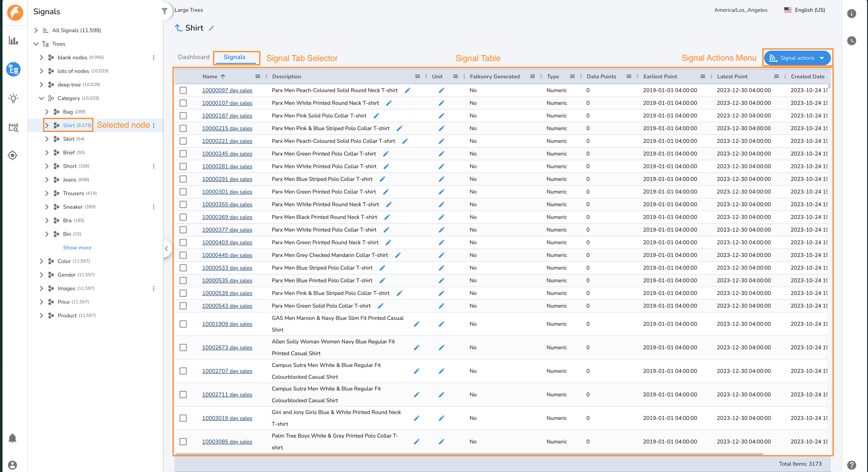868x472 pixels.
Task: Click the table horizontal scrollbar
Action: (x=469, y=454)
